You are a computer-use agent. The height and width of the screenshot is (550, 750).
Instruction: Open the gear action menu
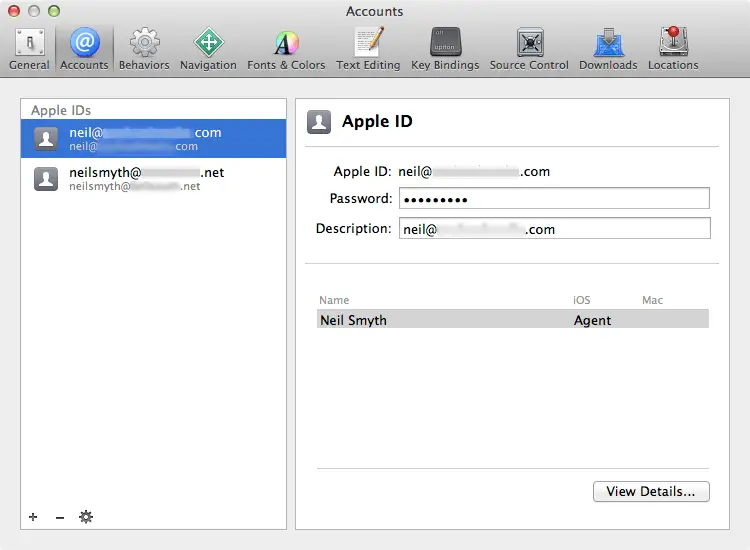(x=86, y=517)
